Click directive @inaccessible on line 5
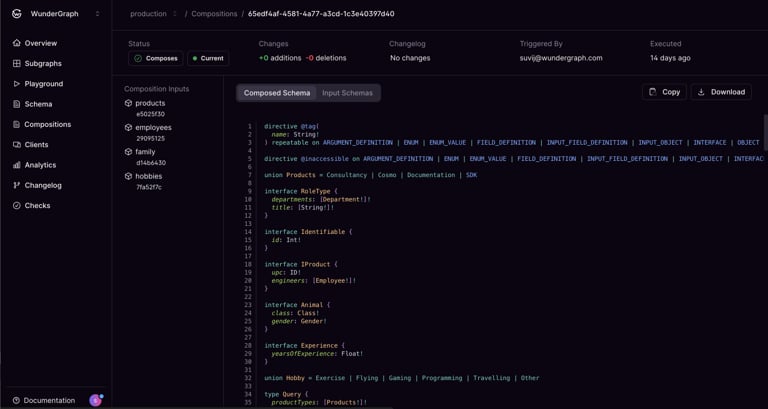This screenshot has height=409, width=768. 514,159
